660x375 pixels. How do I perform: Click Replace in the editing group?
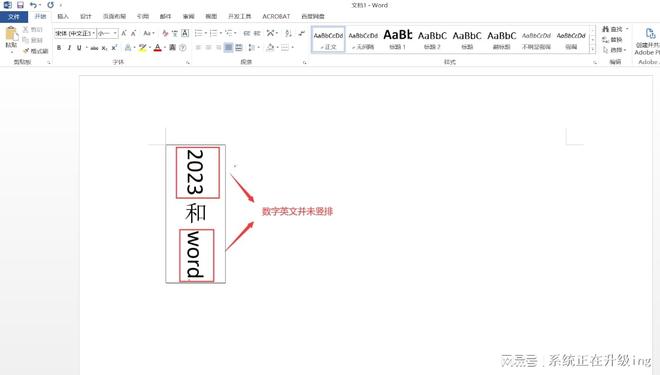[x=613, y=40]
